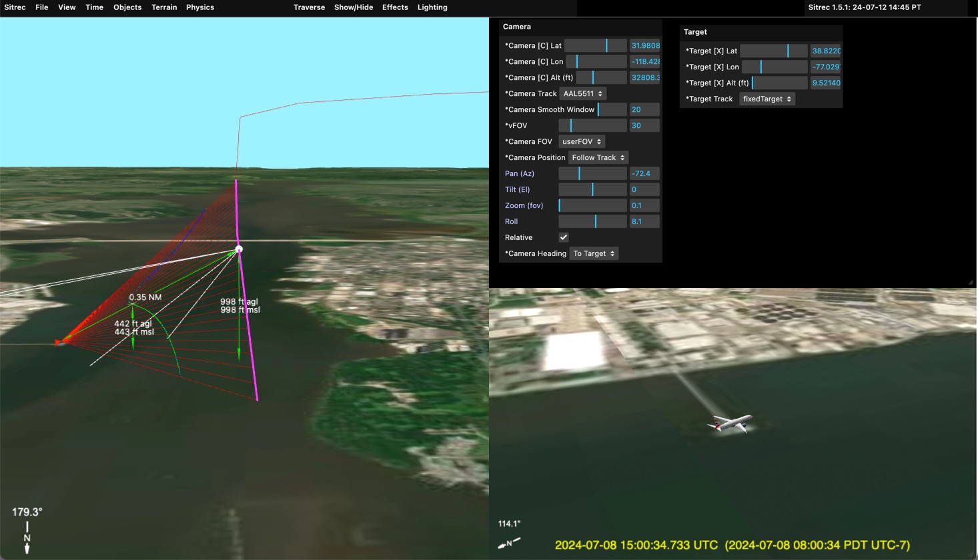The height and width of the screenshot is (560, 978).
Task: Toggle the Relative checkbox
Action: 564,237
